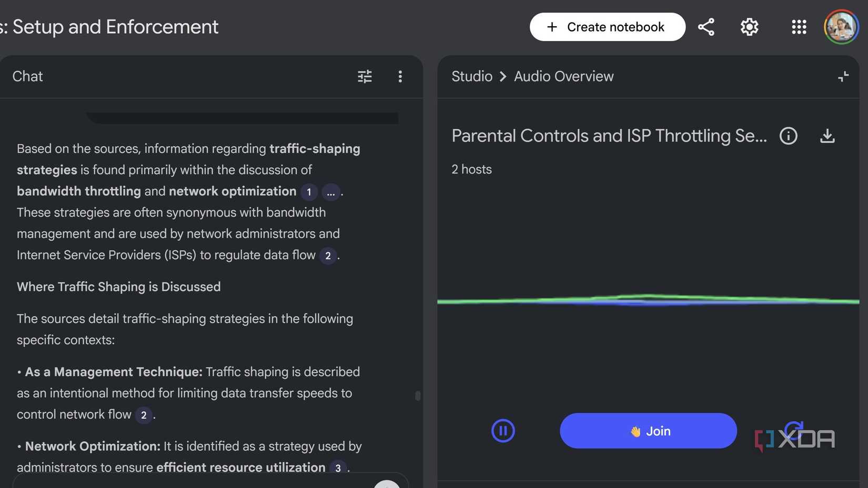Screen dimensions: 868x488
Task: Open the settings gear icon
Action: [749, 27]
